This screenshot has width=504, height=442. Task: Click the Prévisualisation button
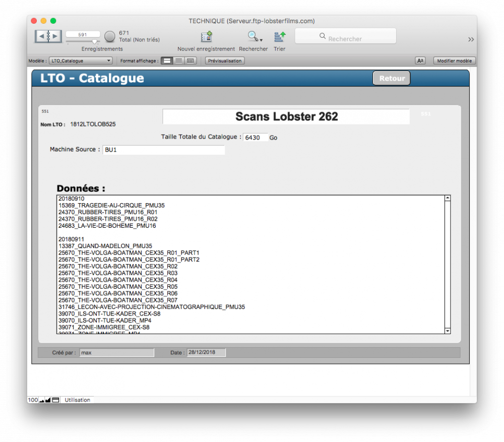(225, 61)
